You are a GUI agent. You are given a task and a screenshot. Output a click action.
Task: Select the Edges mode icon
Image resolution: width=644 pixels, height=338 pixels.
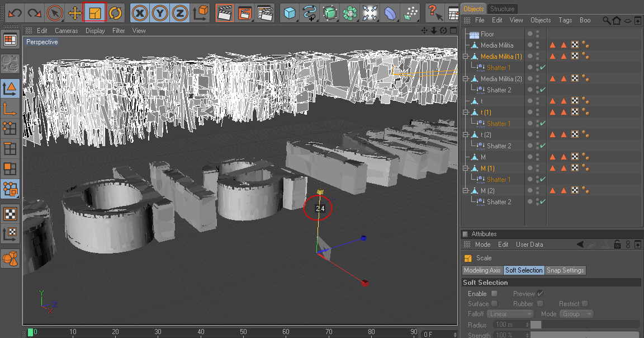10,149
